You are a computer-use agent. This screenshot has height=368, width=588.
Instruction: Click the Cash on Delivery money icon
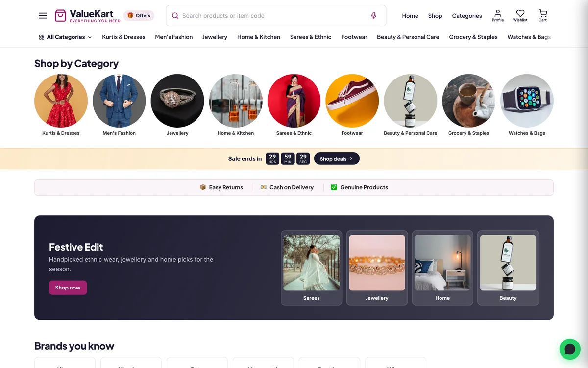coord(264,187)
